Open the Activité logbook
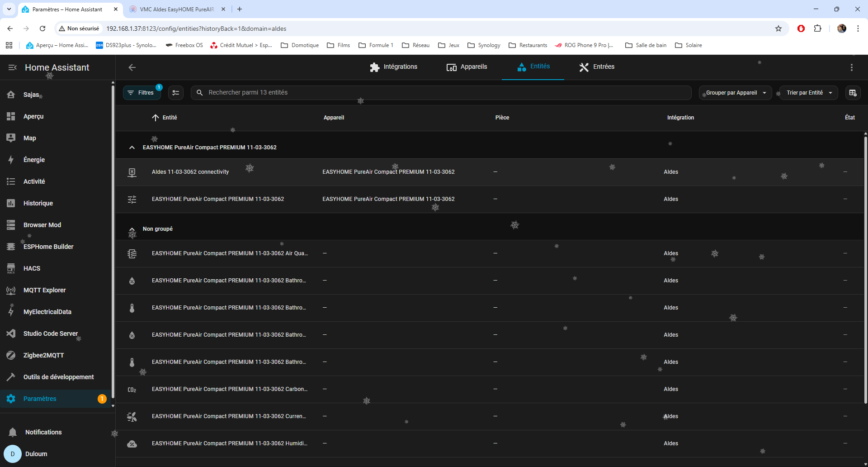 (x=55, y=181)
